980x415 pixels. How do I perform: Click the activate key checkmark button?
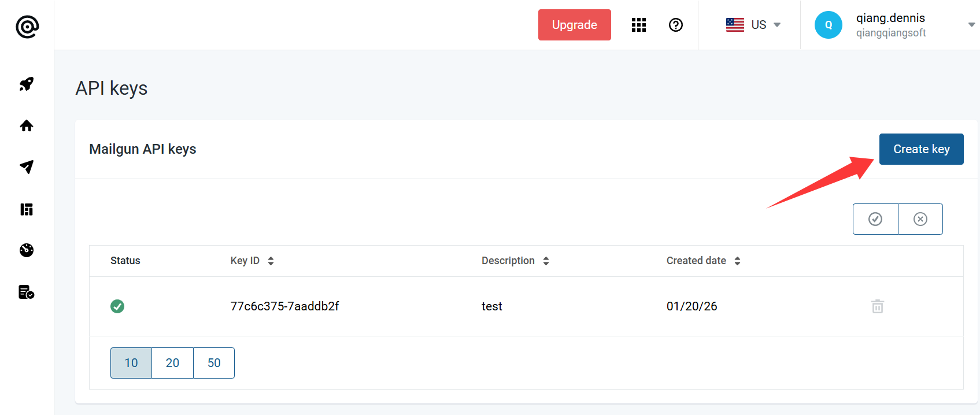875,219
